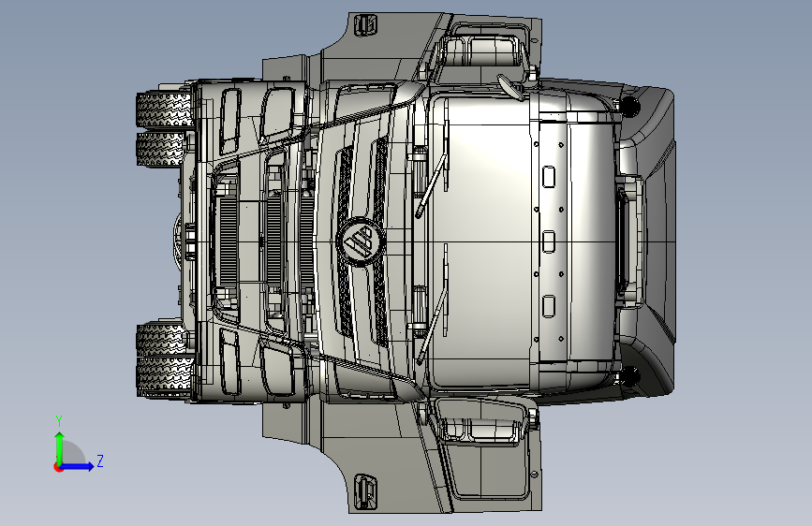Click the 'Y' axis label text
This screenshot has height=526, width=812.
59,421
